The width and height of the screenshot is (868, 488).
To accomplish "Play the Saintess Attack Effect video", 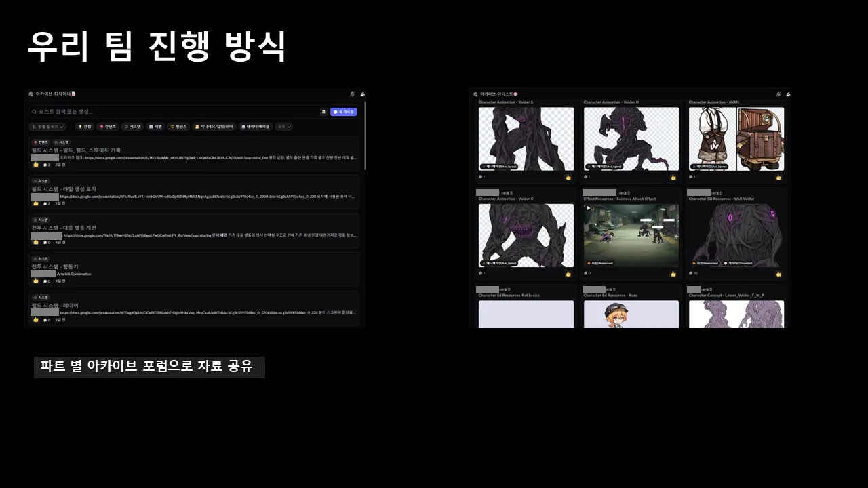I will (589, 207).
